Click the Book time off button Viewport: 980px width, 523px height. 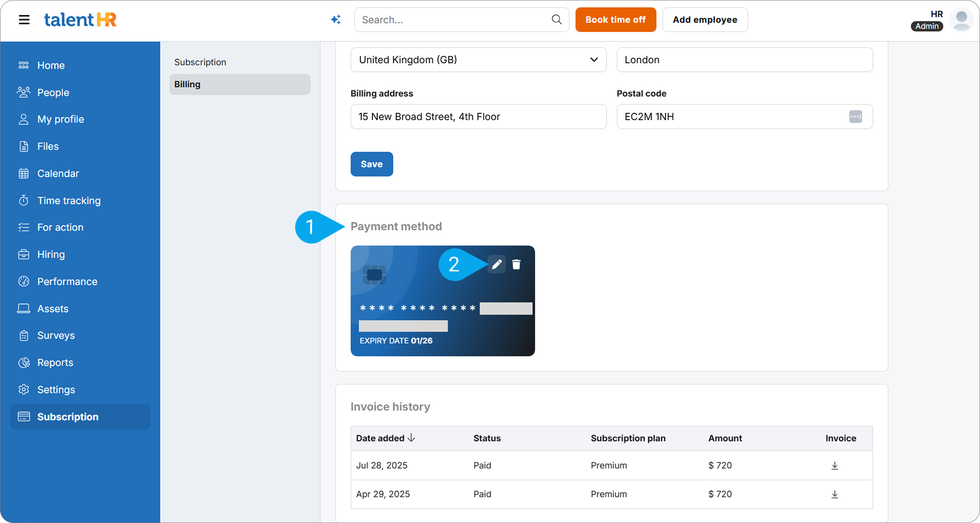[x=616, y=20]
